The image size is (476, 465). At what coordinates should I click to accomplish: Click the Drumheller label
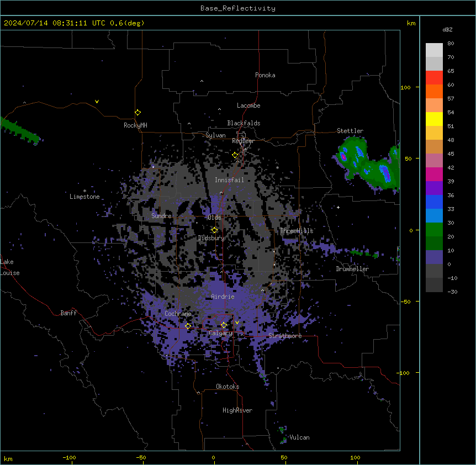pos(352,269)
